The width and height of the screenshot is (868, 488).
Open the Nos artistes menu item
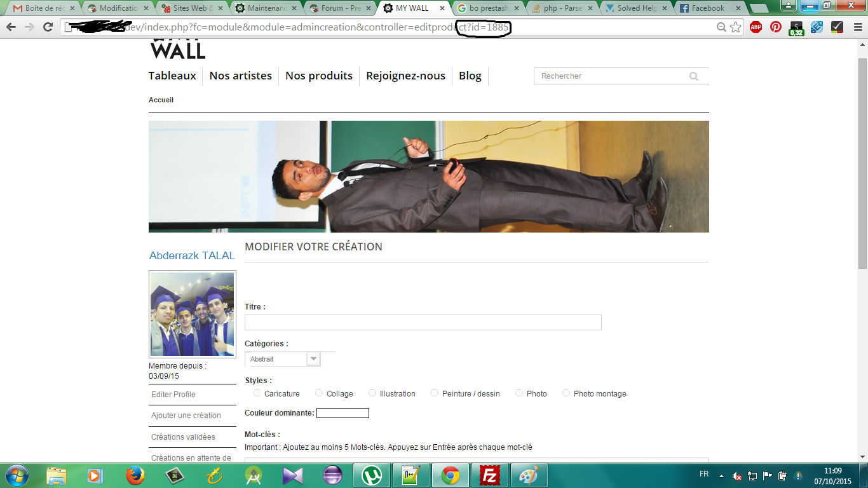[x=241, y=76]
